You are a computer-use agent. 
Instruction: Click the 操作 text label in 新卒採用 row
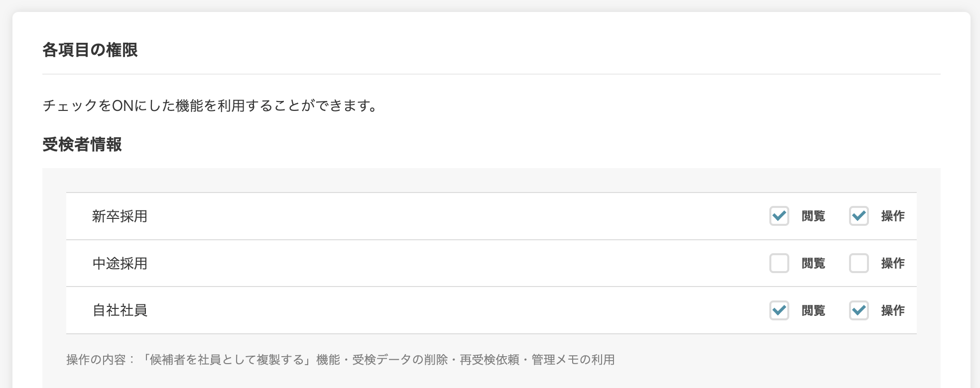[x=893, y=216]
